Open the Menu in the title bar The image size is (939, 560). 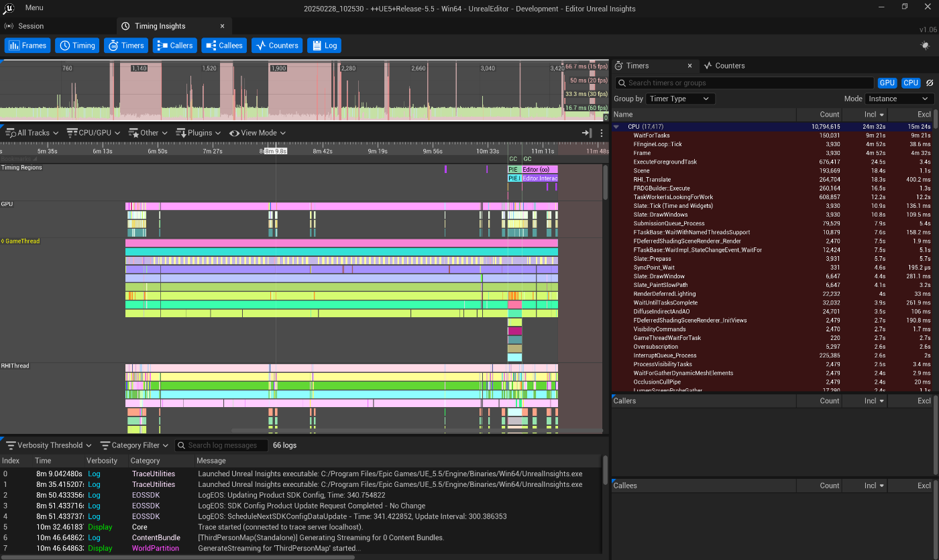(34, 7)
